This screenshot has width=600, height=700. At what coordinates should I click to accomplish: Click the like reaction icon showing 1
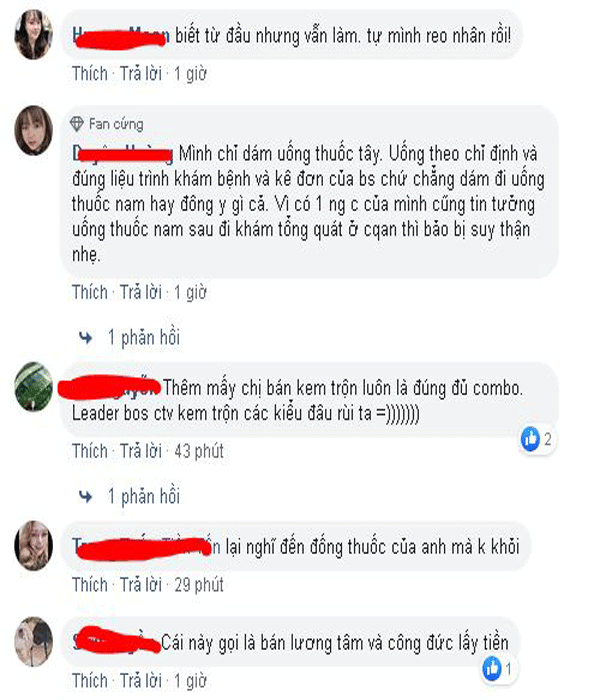point(492,668)
